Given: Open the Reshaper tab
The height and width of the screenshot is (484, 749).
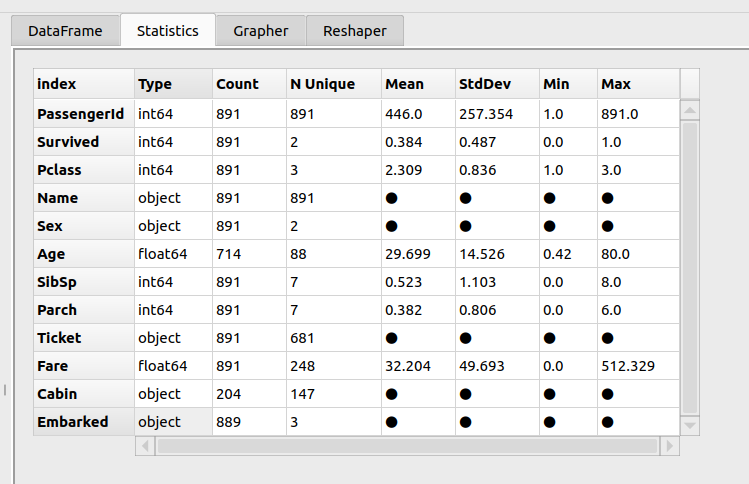Looking at the screenshot, I should click(354, 31).
